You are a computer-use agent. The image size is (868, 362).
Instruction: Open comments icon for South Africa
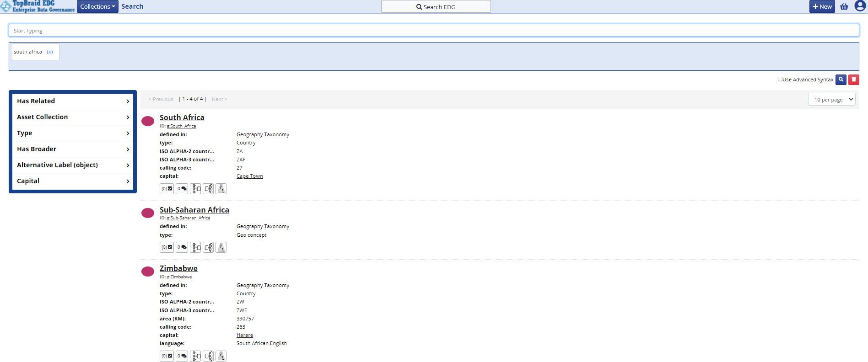[182, 189]
